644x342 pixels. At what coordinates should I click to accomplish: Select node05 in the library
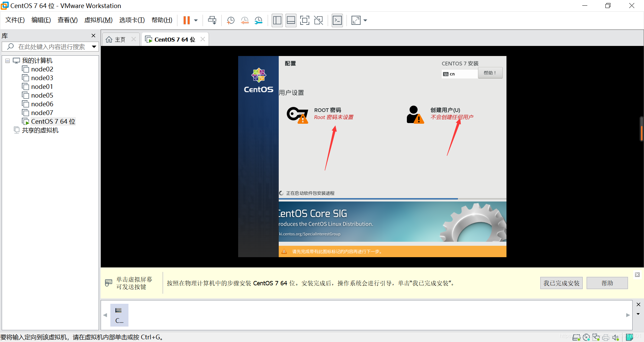42,96
